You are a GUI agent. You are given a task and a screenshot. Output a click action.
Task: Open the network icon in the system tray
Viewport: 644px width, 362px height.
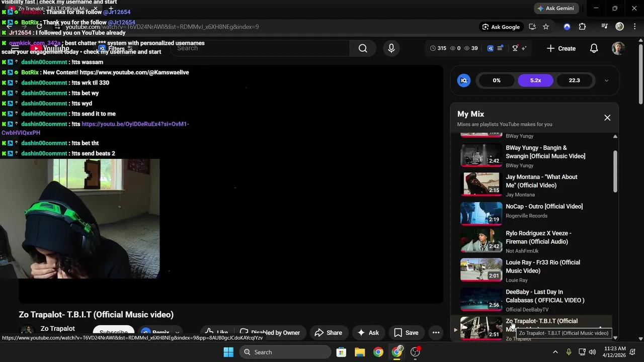point(581,352)
